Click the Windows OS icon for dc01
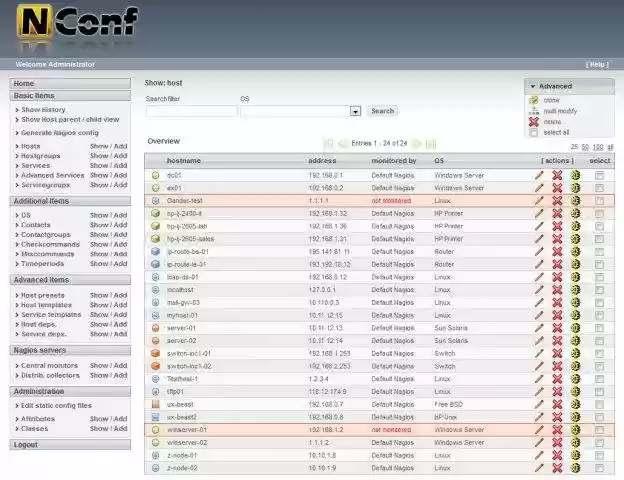Viewport: 624px width, 480px height. (x=156, y=175)
